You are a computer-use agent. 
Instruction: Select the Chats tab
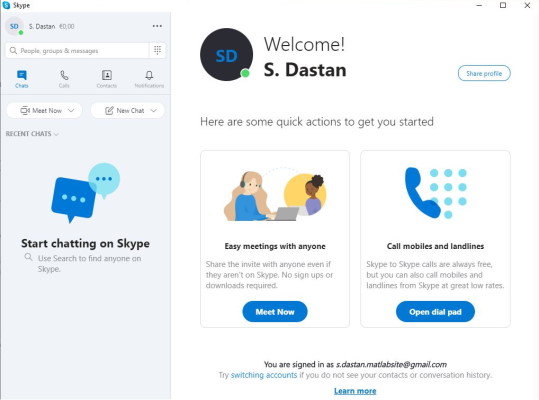point(21,79)
